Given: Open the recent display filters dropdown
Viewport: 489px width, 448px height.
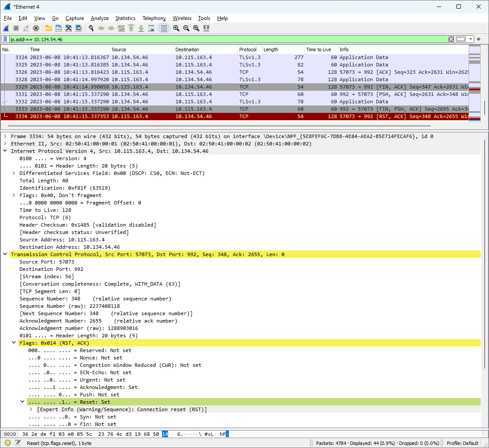Looking at the screenshot, I should tap(471, 39).
